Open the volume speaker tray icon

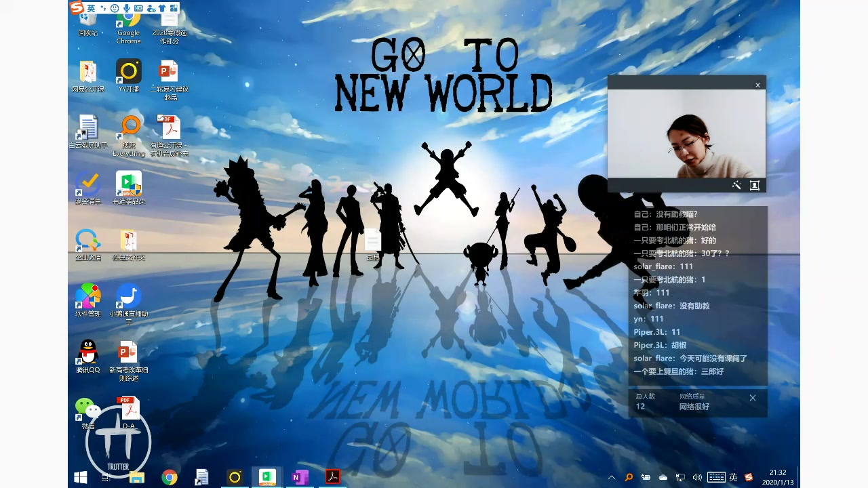[x=697, y=477]
